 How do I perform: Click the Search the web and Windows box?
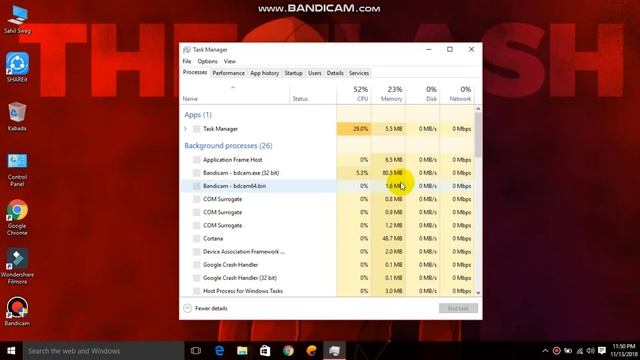tap(103, 351)
